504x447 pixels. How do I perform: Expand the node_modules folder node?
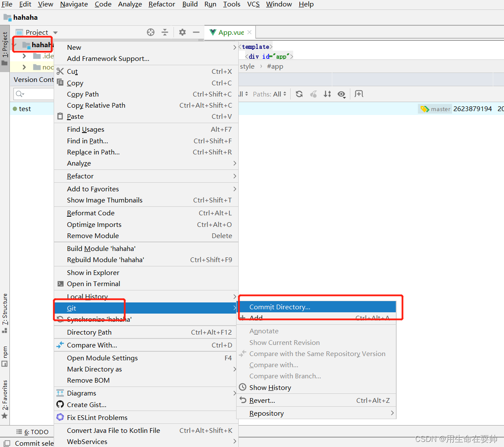pos(24,67)
